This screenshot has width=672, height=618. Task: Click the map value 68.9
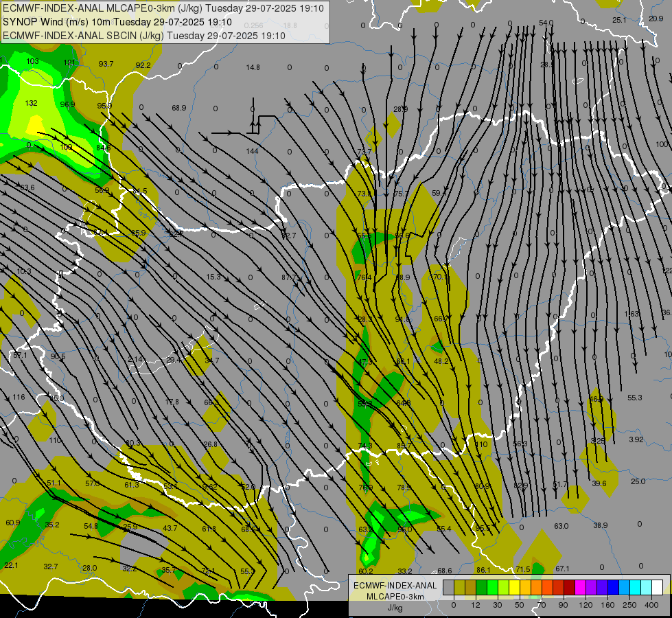click(179, 108)
